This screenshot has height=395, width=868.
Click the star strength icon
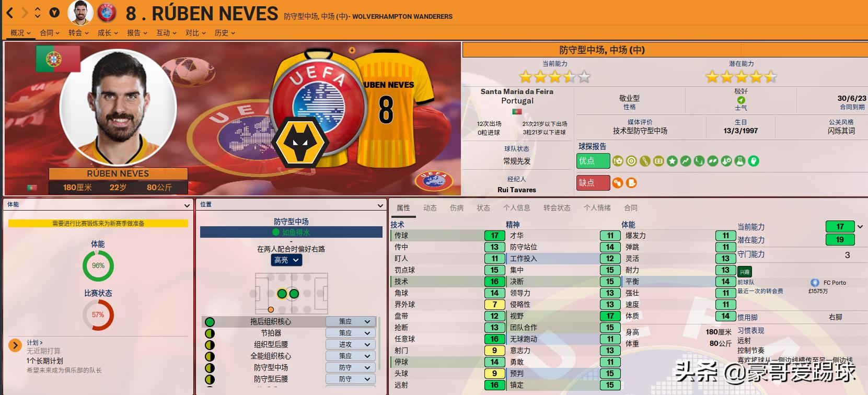[x=672, y=161]
